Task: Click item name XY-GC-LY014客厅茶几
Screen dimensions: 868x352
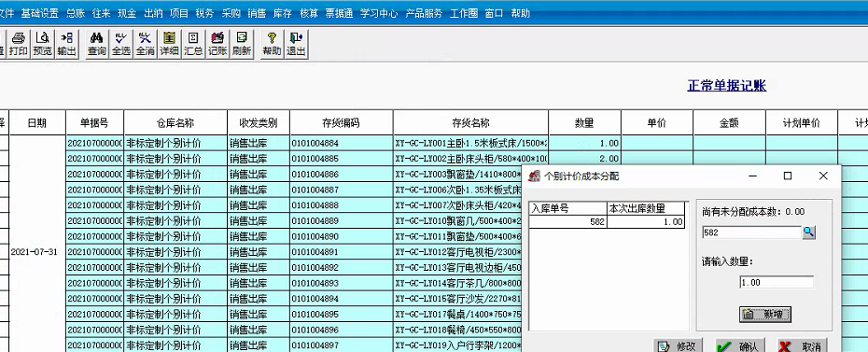Action: point(458,283)
